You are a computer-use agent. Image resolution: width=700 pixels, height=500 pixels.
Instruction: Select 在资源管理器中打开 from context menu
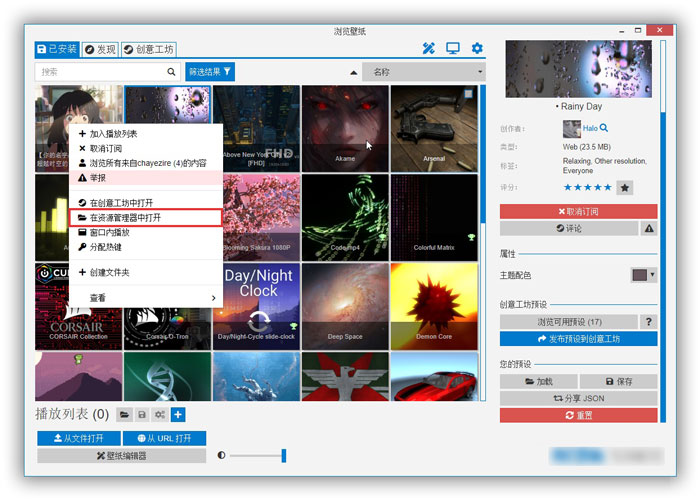tap(146, 217)
